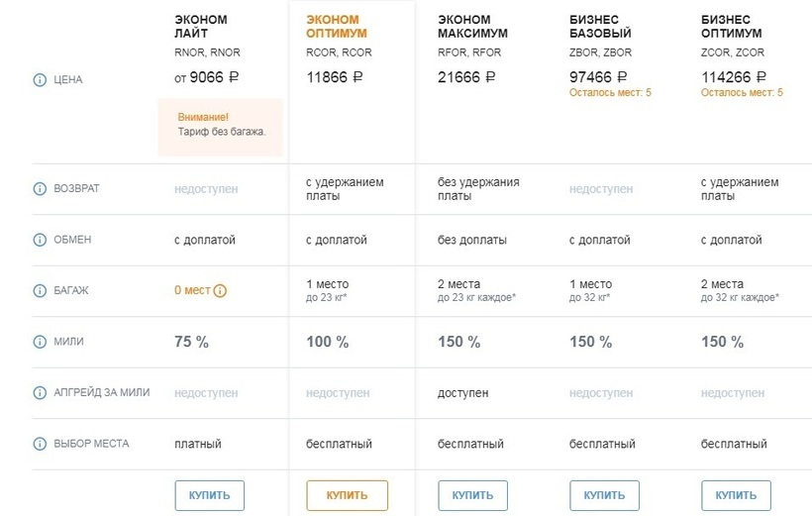Click the 'Тариф без багажа' warning box

point(221,125)
